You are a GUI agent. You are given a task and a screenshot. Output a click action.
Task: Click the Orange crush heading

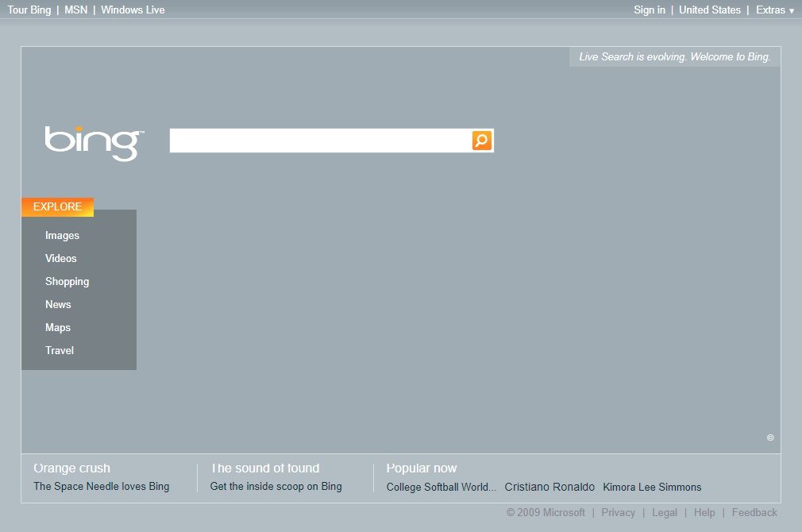(71, 468)
